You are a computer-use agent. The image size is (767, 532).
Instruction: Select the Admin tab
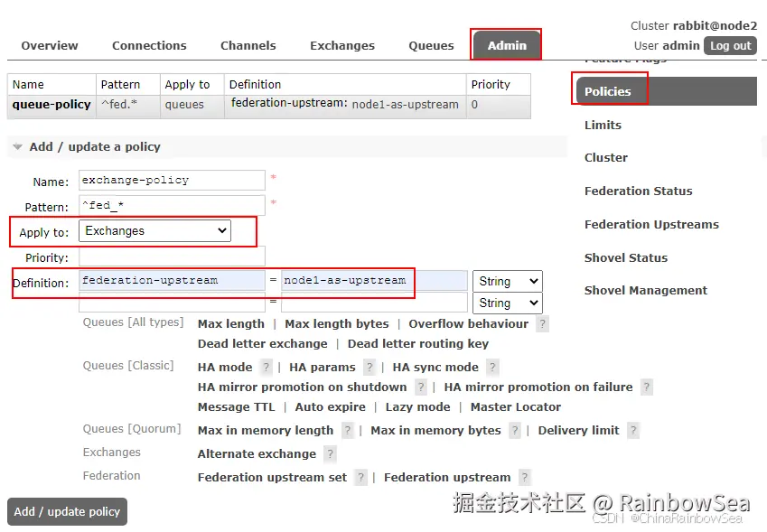507,45
